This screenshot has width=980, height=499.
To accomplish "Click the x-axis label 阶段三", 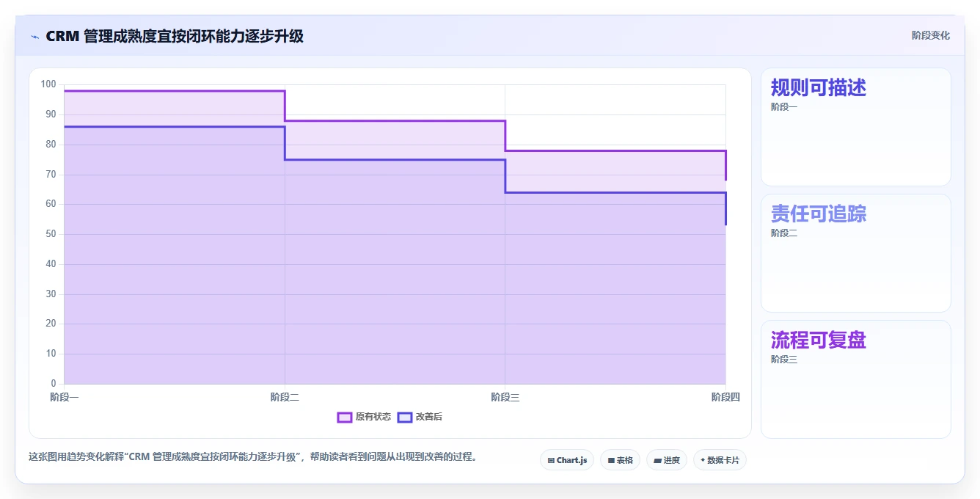I will tap(505, 397).
